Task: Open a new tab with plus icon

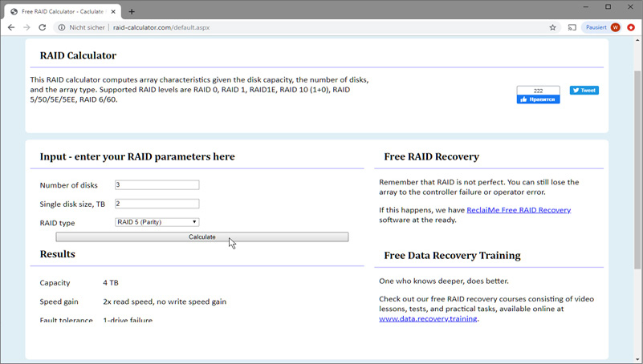Action: [132, 11]
